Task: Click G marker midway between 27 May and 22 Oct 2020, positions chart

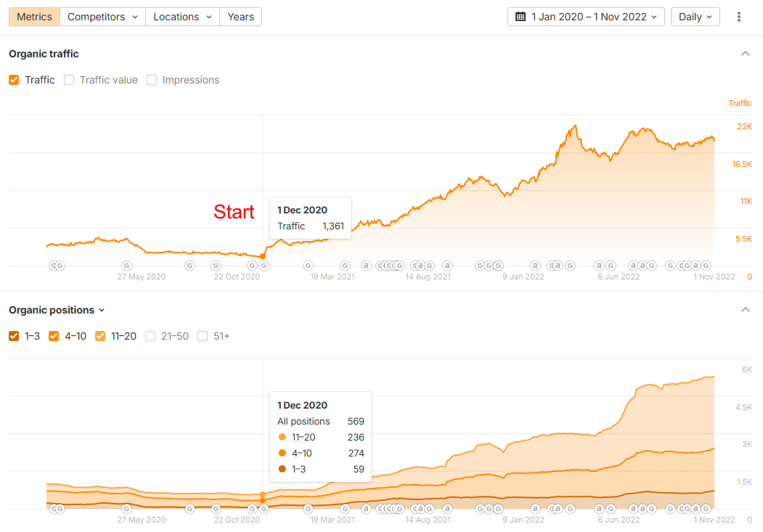Action: tap(189, 509)
